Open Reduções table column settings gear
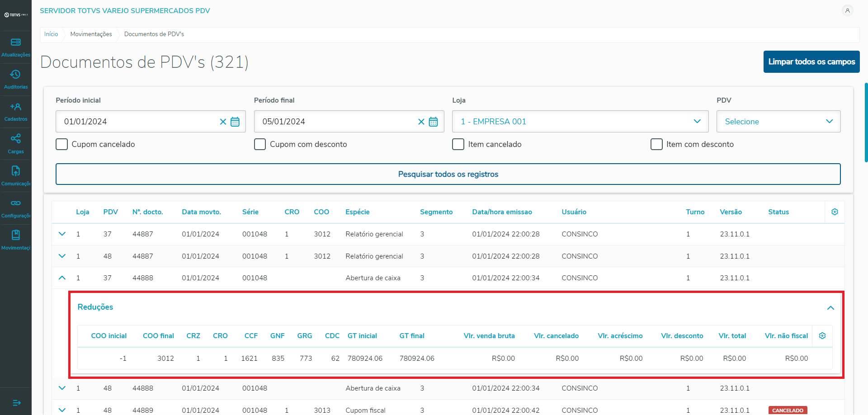Viewport: 868px width, 415px height. point(822,336)
